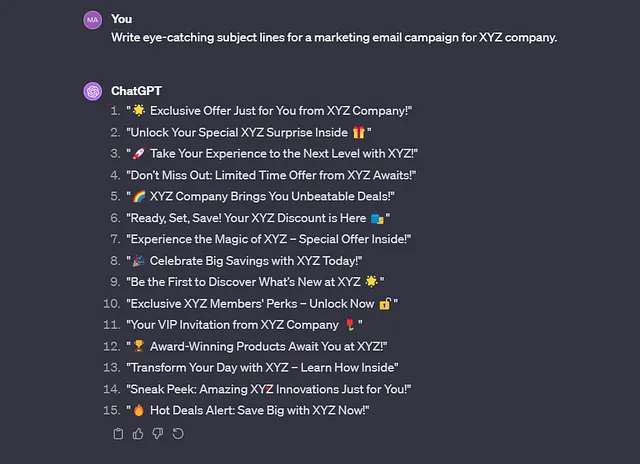Click the "ChatGPT" sender name

(x=136, y=91)
